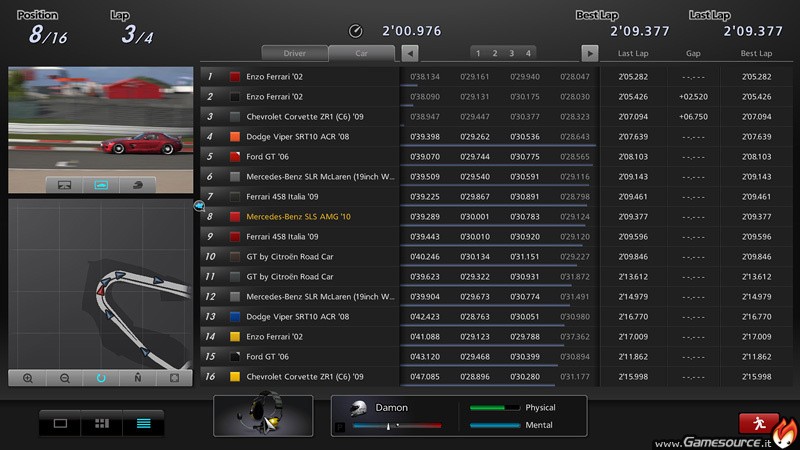
Task: Switch to grid view layout
Action: [x=101, y=423]
